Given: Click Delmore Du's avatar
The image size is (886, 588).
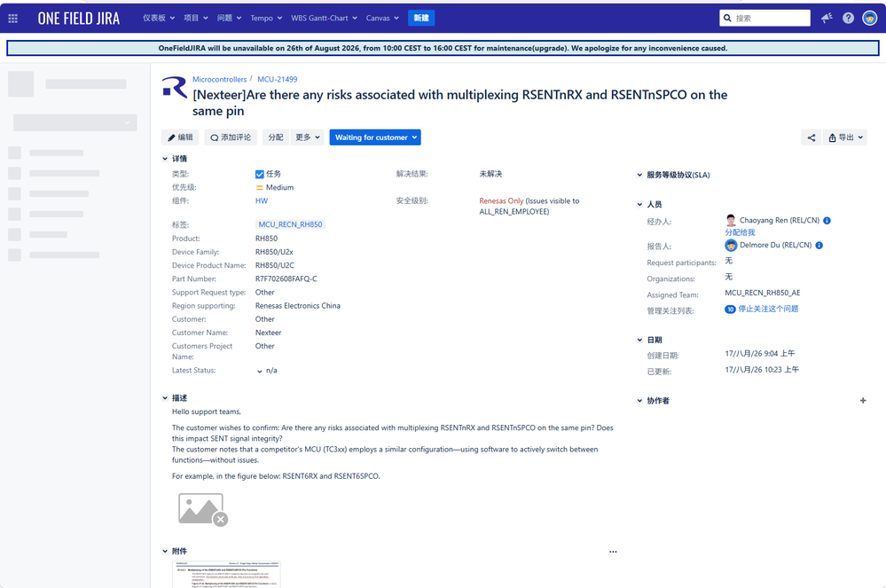Looking at the screenshot, I should (731, 245).
